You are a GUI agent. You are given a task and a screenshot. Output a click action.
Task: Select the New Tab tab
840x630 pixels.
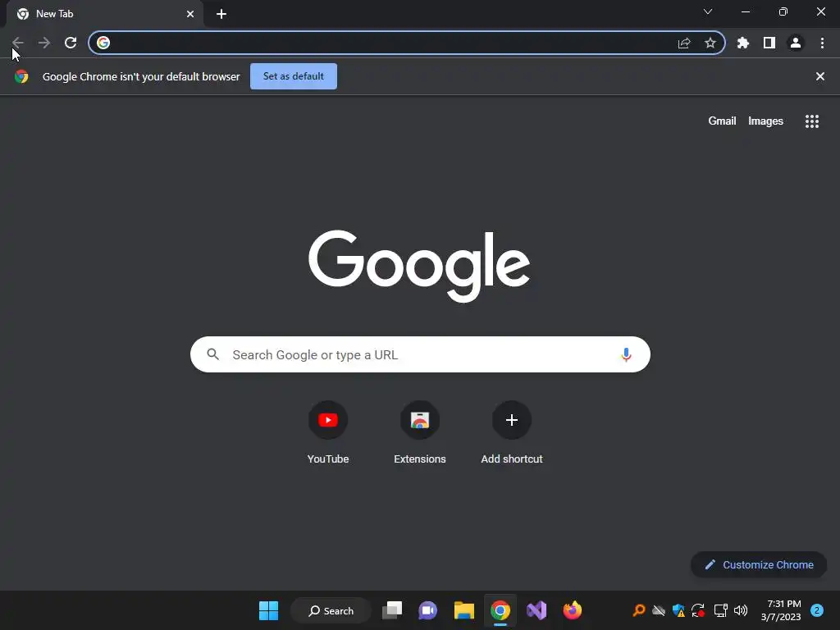(x=105, y=14)
